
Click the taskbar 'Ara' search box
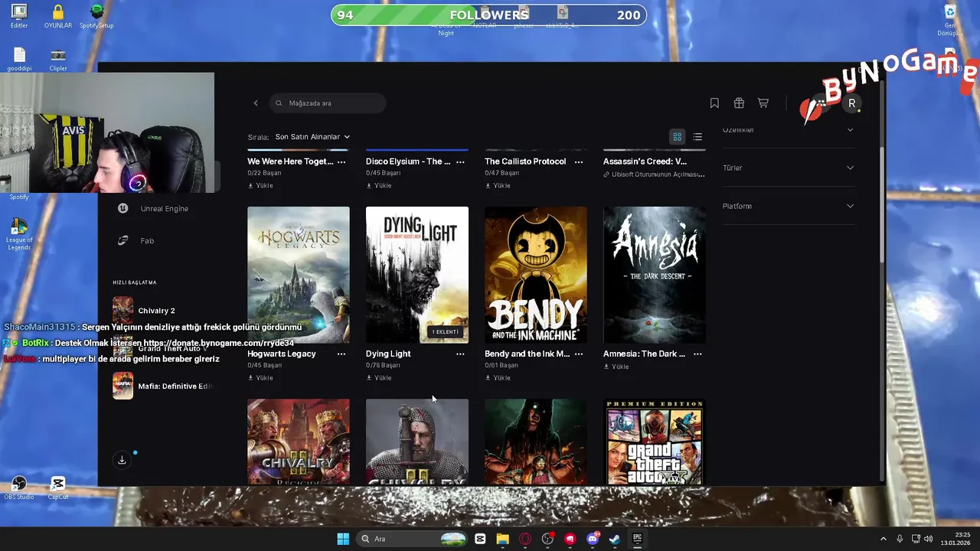click(413, 539)
